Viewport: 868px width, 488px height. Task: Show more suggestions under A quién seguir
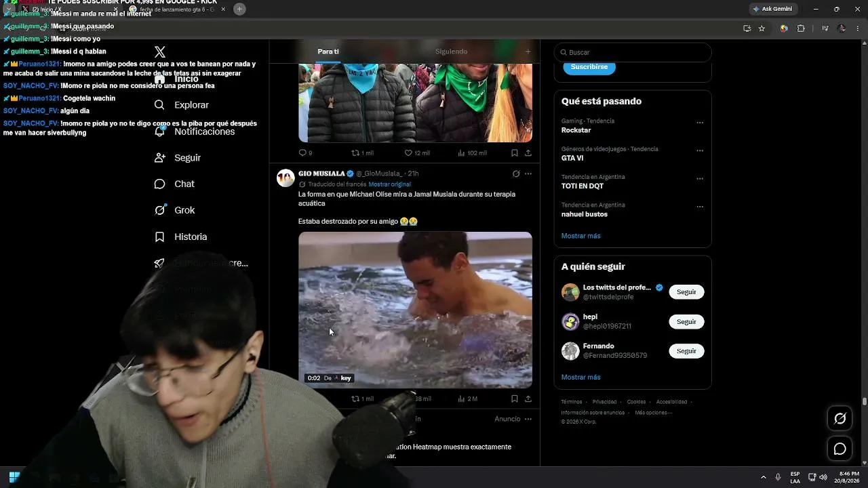tap(580, 377)
